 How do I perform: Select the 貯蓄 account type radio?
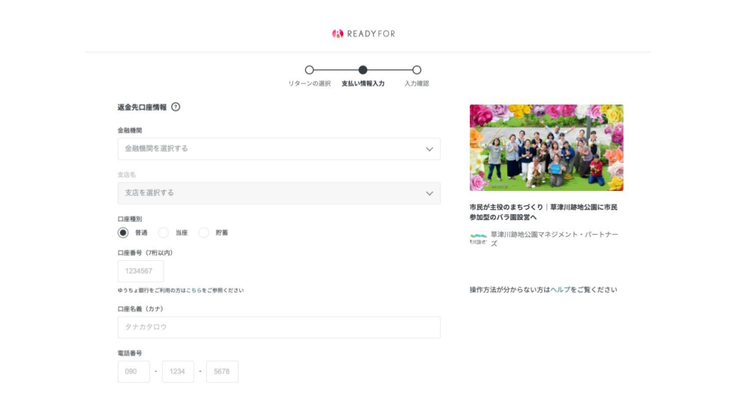(204, 232)
